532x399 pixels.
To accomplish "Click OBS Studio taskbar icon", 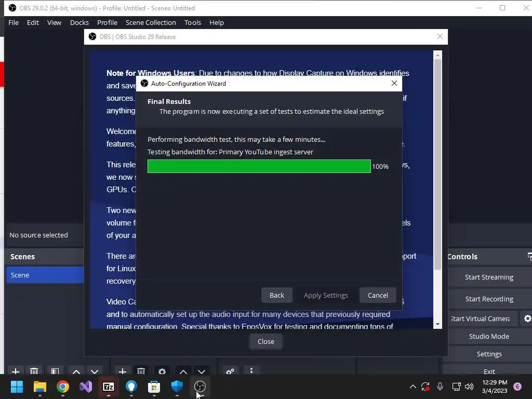I will pyautogui.click(x=200, y=387).
